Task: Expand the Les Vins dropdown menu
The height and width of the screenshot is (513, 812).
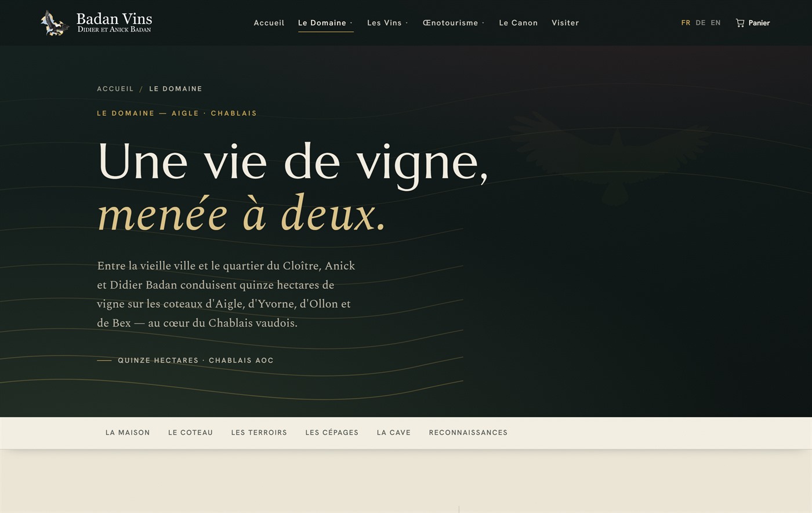Action: tap(387, 23)
